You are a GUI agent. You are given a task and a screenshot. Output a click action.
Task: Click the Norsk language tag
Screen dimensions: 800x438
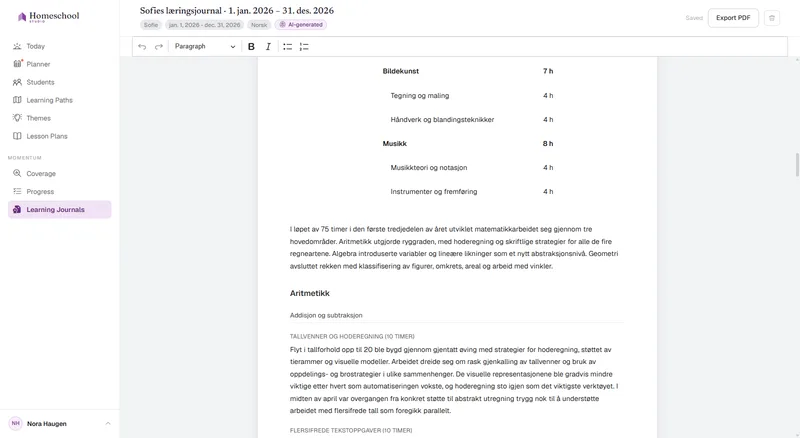click(259, 25)
